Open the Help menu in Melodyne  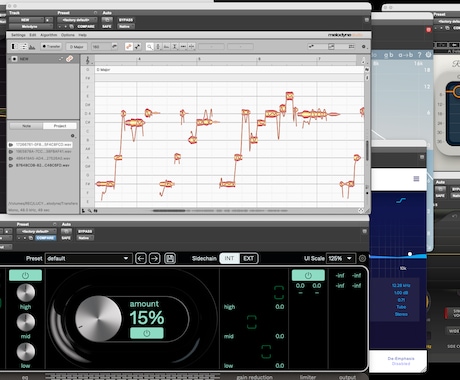(82, 35)
